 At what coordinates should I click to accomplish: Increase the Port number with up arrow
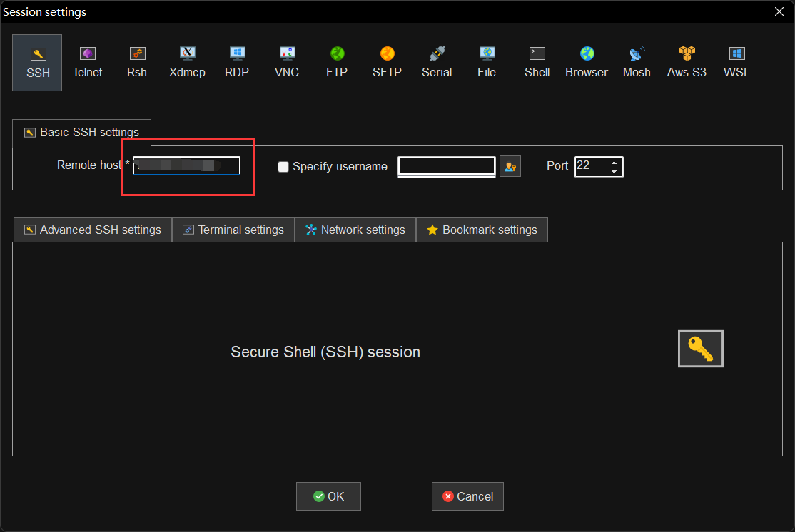coord(614,163)
